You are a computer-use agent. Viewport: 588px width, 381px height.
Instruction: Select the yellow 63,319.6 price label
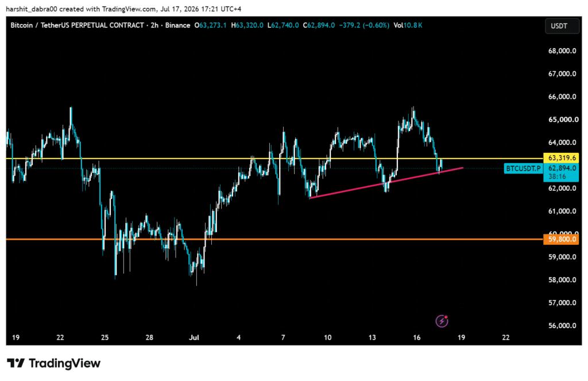[x=561, y=158]
